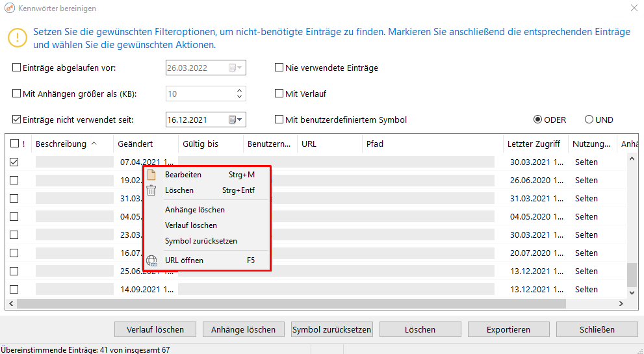Decrease the attachment size KB spinner
Image resolution: width=644 pixels, height=354 pixels.
(x=239, y=97)
